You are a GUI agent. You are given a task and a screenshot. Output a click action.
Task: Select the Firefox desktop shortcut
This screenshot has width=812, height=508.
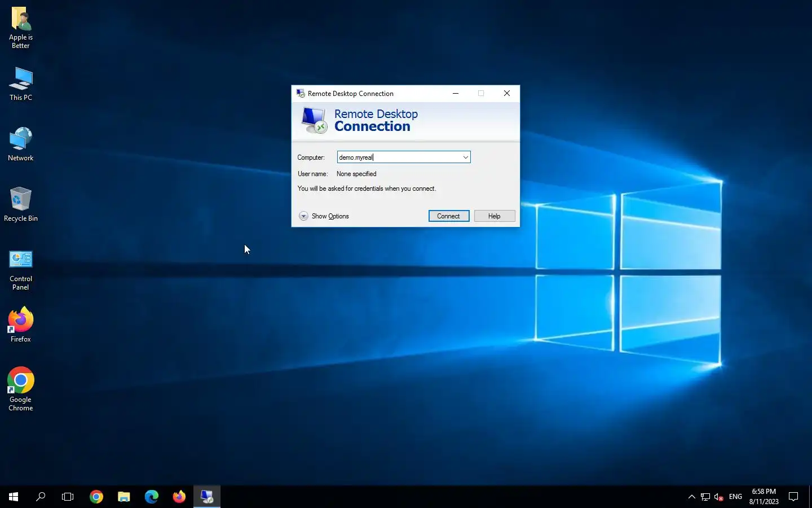(x=21, y=325)
